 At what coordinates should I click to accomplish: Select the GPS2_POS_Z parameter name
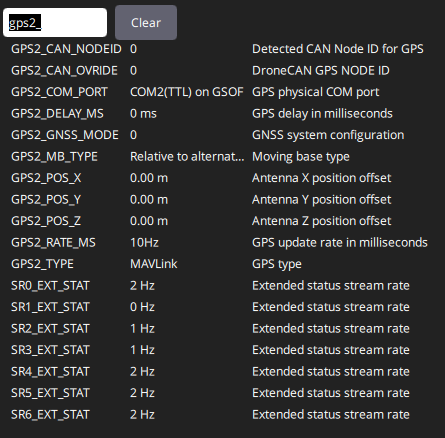coord(46,221)
